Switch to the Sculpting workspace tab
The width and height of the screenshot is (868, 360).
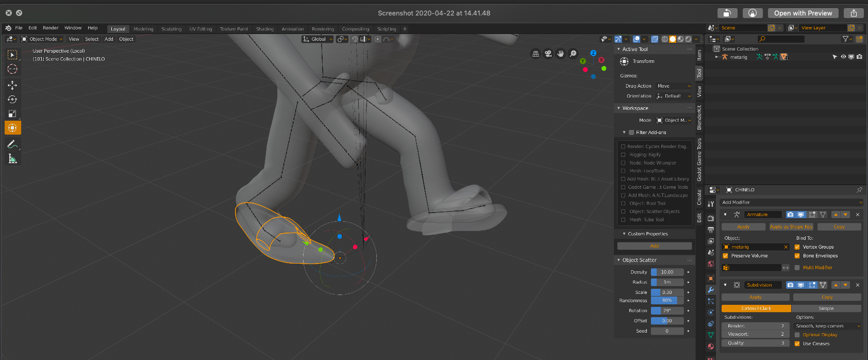coord(172,29)
